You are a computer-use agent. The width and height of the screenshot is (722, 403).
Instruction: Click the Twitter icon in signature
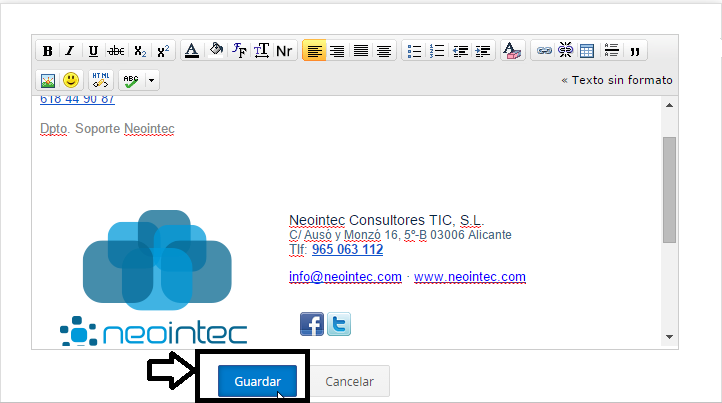point(339,324)
